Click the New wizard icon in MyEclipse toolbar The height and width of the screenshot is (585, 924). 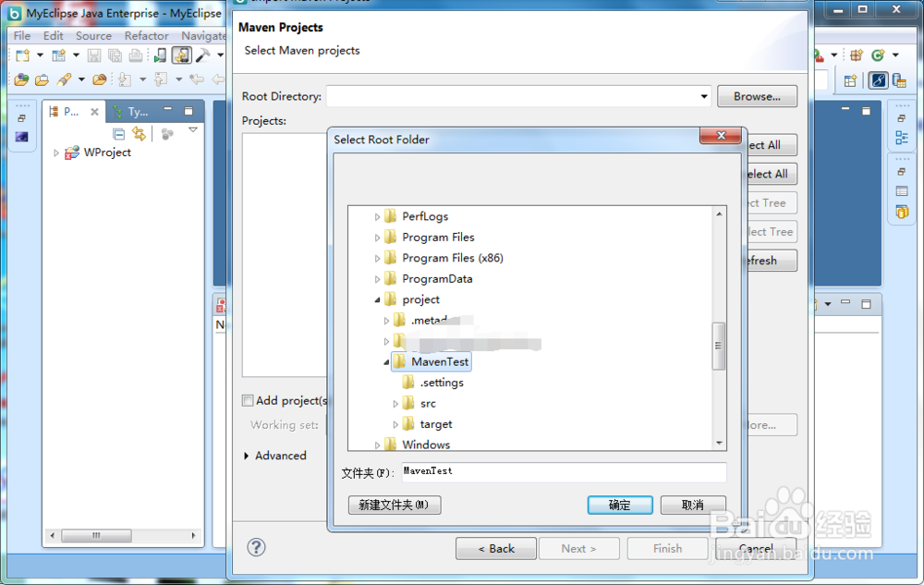click(22, 55)
